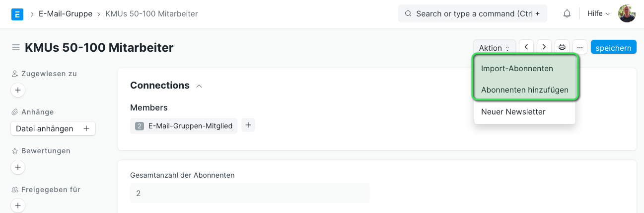Open the Hilfe dropdown menu
Screen dimensions: 644x213
click(x=598, y=14)
